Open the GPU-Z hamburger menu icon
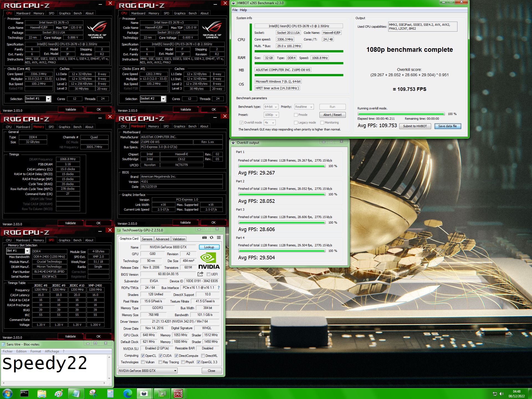This screenshot has width=532, height=399. coord(219,237)
